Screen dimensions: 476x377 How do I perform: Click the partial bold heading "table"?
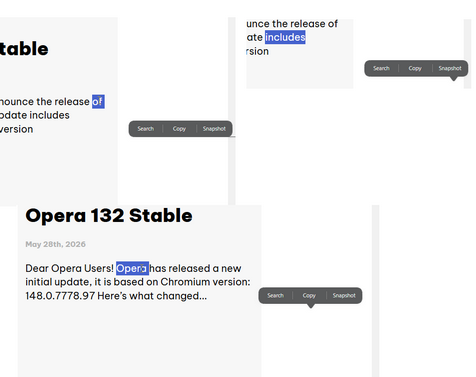[x=24, y=49]
